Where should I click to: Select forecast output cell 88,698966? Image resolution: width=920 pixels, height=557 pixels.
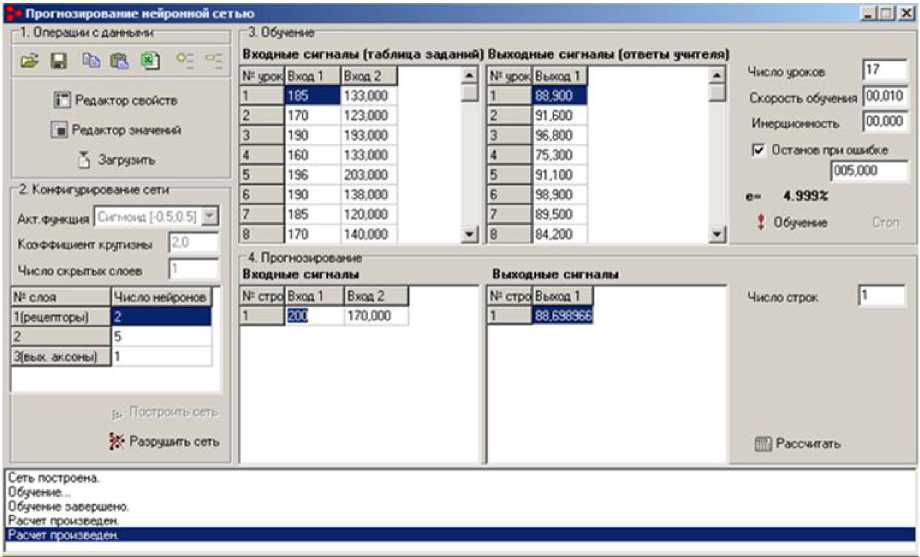coord(563,316)
